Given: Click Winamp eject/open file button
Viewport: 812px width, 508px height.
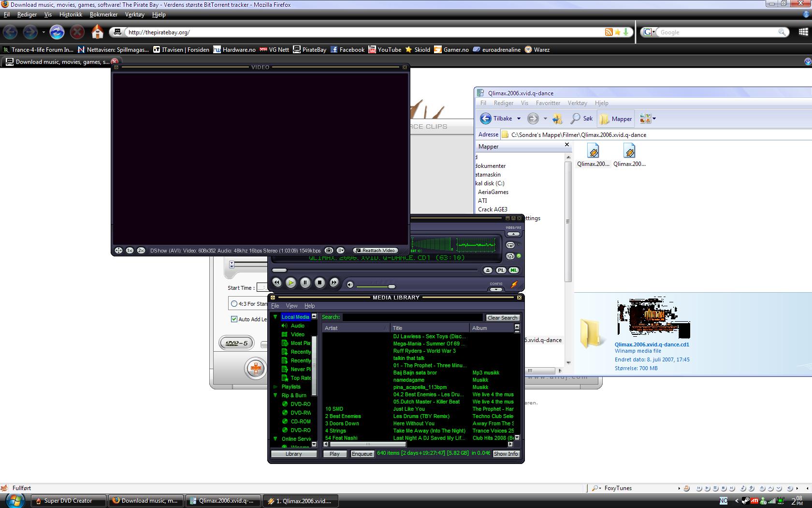Looking at the screenshot, I should [488, 270].
